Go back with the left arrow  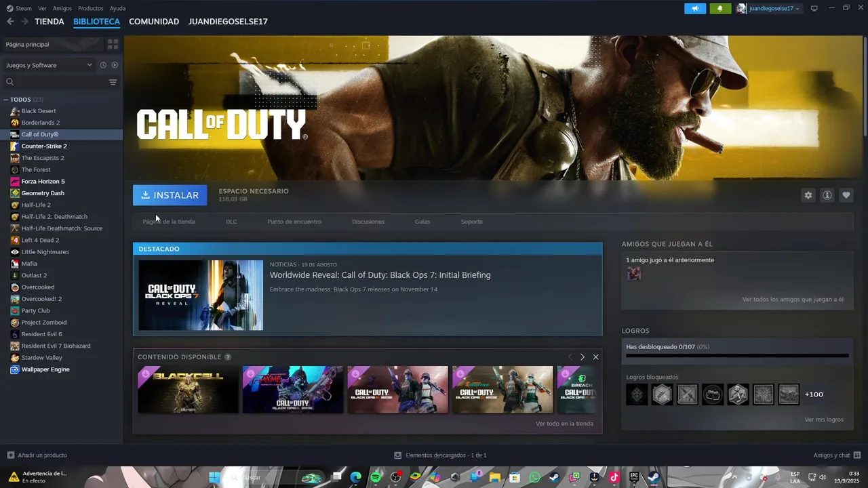tap(10, 22)
